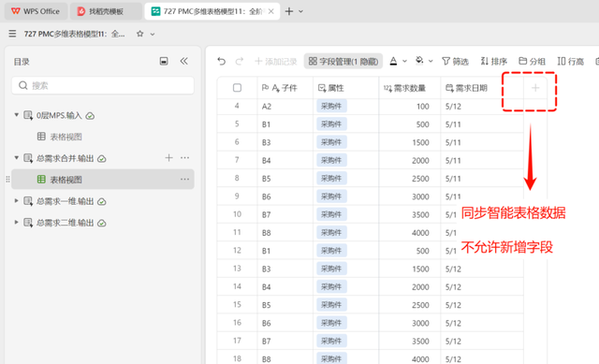Click the plus to add a new field column
Screen dimensions: 599x364
click(x=535, y=88)
